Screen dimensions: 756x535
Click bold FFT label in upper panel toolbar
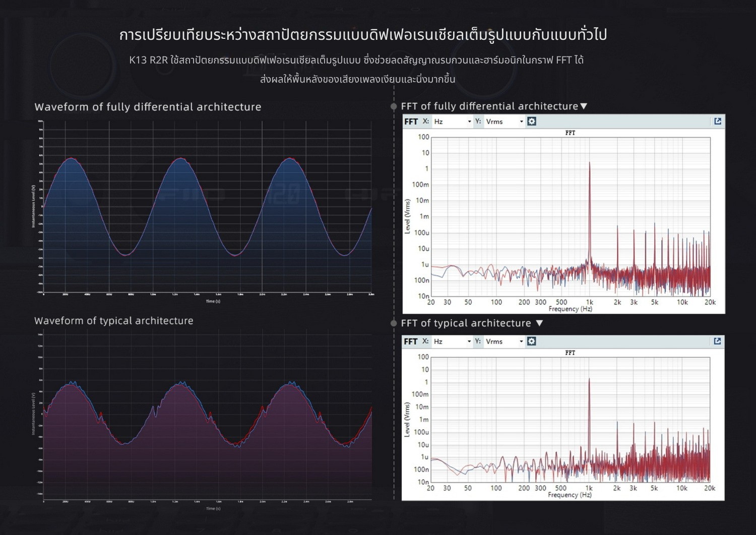point(411,121)
